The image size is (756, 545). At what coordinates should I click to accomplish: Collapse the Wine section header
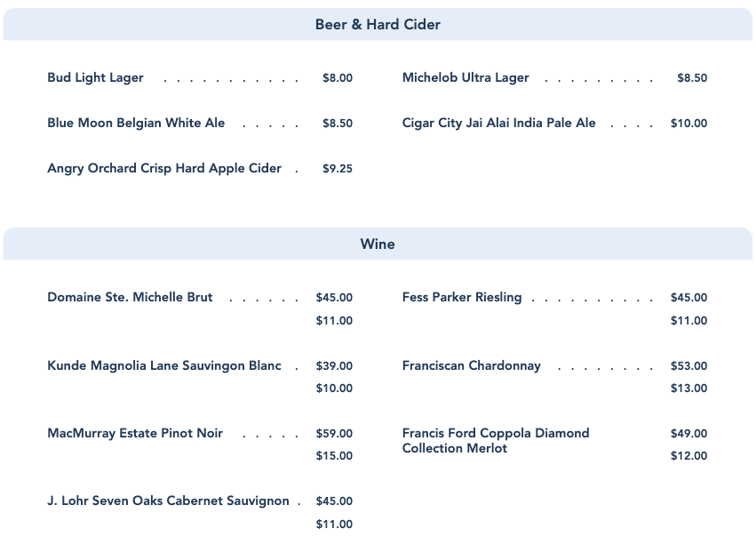point(378,244)
